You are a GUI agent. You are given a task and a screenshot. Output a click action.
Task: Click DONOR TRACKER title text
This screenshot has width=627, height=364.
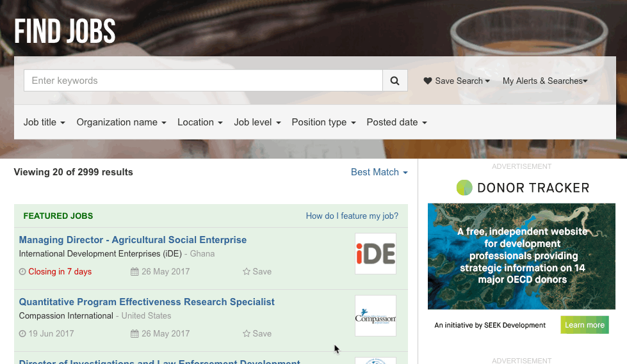(533, 188)
